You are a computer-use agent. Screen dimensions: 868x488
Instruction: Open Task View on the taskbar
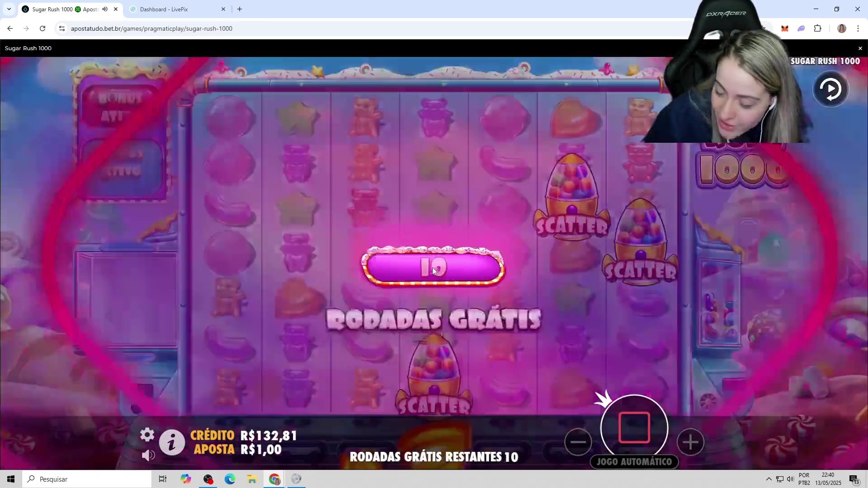(163, 479)
